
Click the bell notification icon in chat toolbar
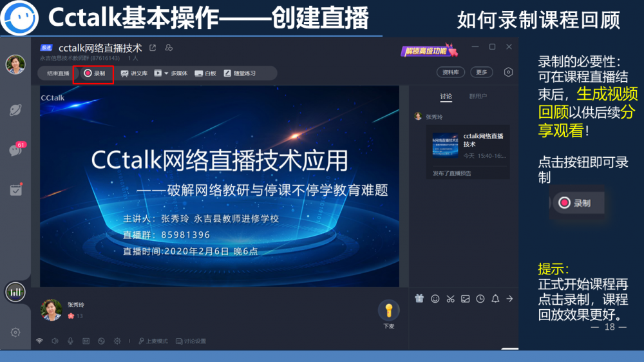[x=495, y=299]
